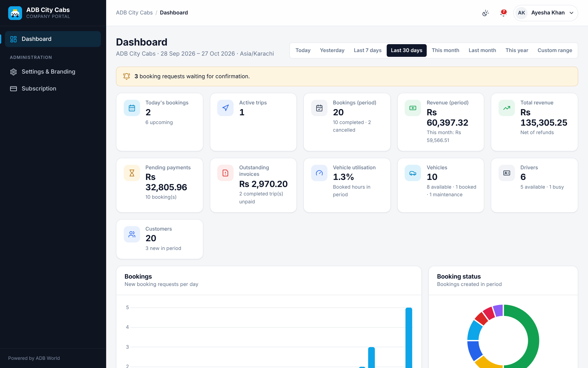Open the Subscription sidebar item
588x368 pixels.
tap(53, 89)
